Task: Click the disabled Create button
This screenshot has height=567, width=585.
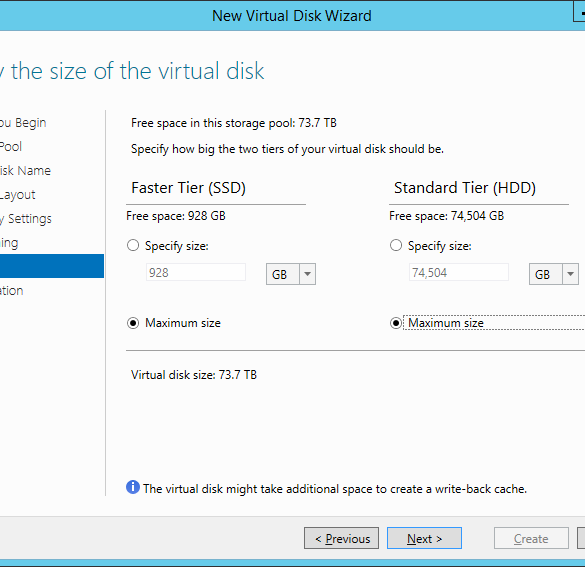Action: point(531,538)
